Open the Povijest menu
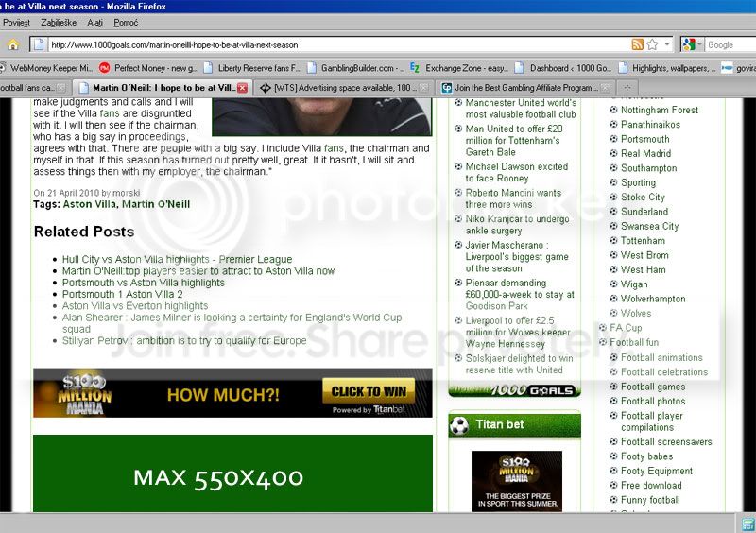Viewport: 756px width, 533px height. tap(16, 23)
